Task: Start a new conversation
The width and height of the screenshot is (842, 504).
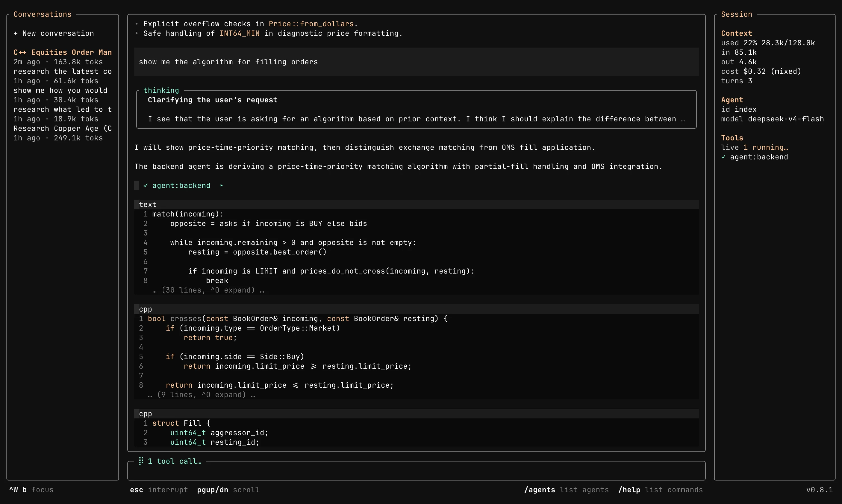Action: point(54,33)
